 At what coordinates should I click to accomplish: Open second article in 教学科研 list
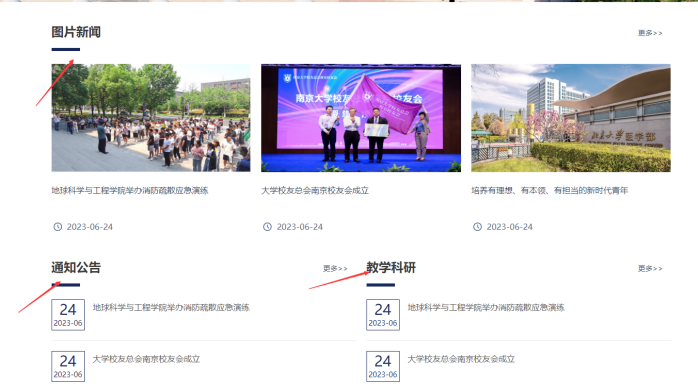(x=461, y=359)
